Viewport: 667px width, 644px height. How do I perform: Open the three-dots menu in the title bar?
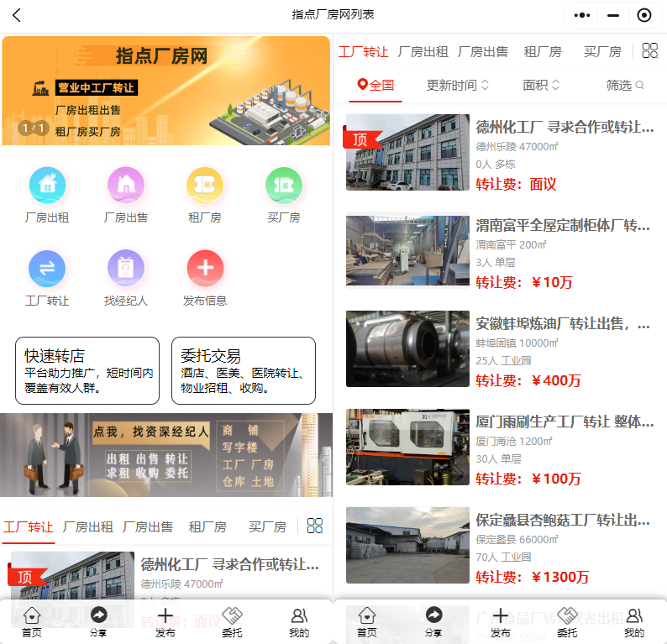click(582, 15)
